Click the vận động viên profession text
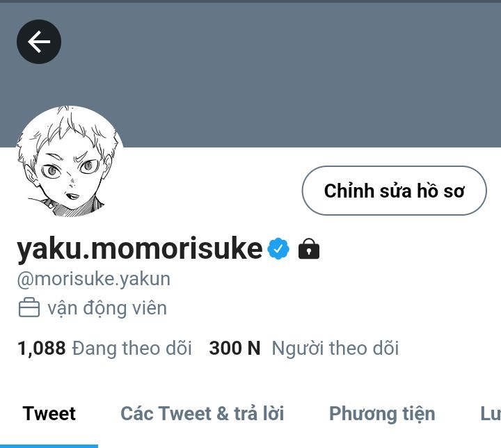 [107, 308]
